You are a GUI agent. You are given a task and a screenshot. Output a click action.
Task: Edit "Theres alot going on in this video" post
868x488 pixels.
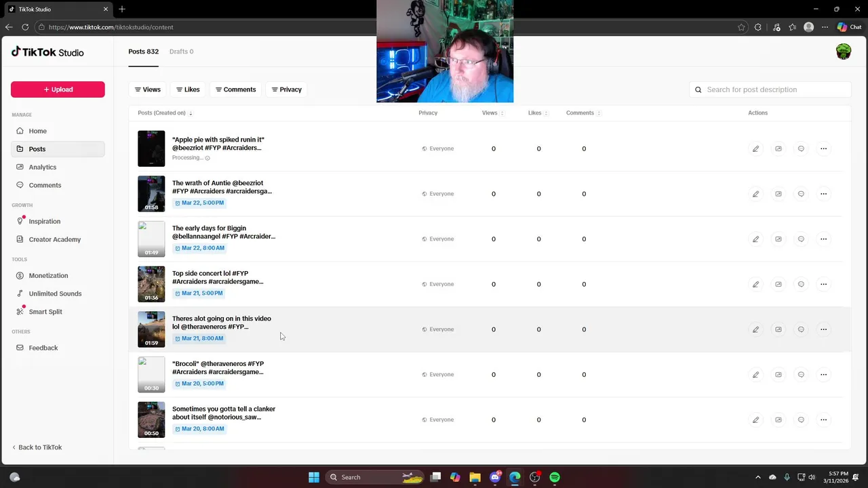click(755, 329)
